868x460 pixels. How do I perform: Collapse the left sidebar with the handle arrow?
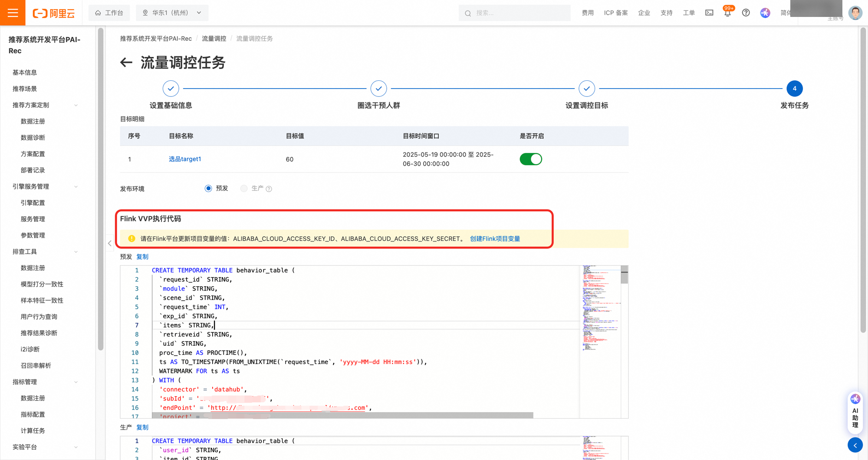(109, 243)
